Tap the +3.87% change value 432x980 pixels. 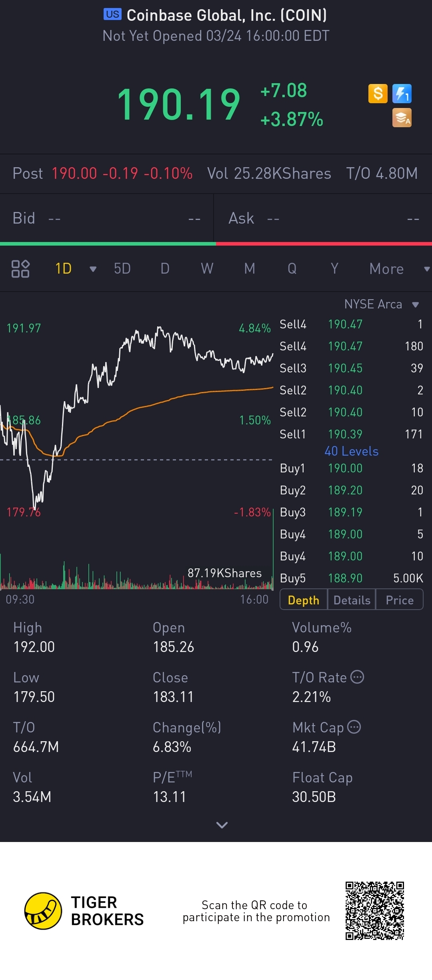click(x=292, y=119)
